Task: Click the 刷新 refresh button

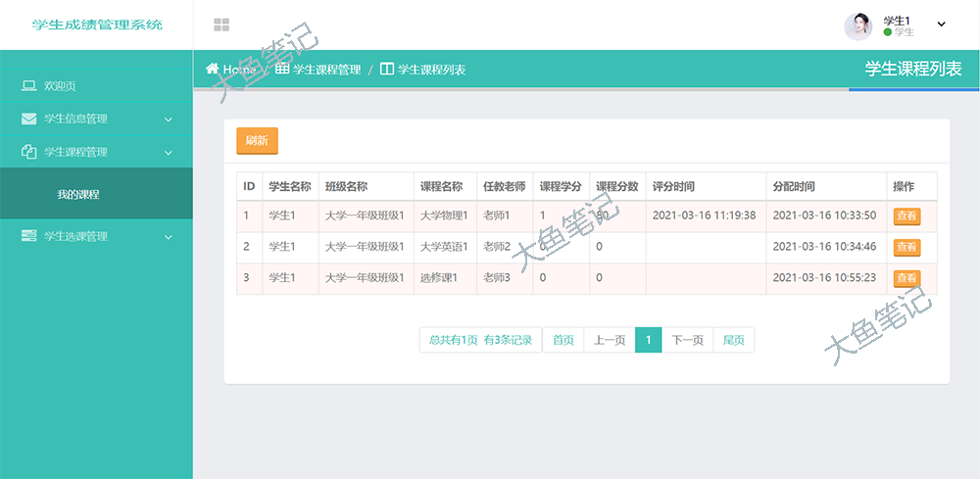Action: (x=257, y=140)
